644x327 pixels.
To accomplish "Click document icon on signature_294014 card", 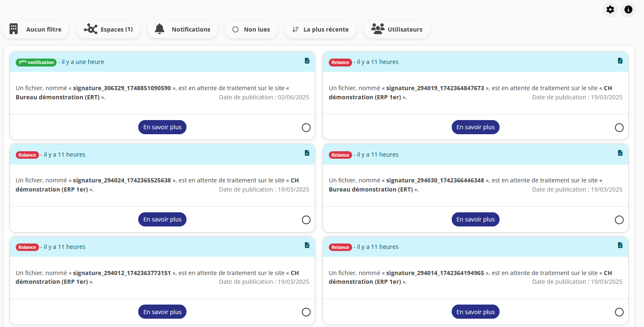I will point(620,245).
